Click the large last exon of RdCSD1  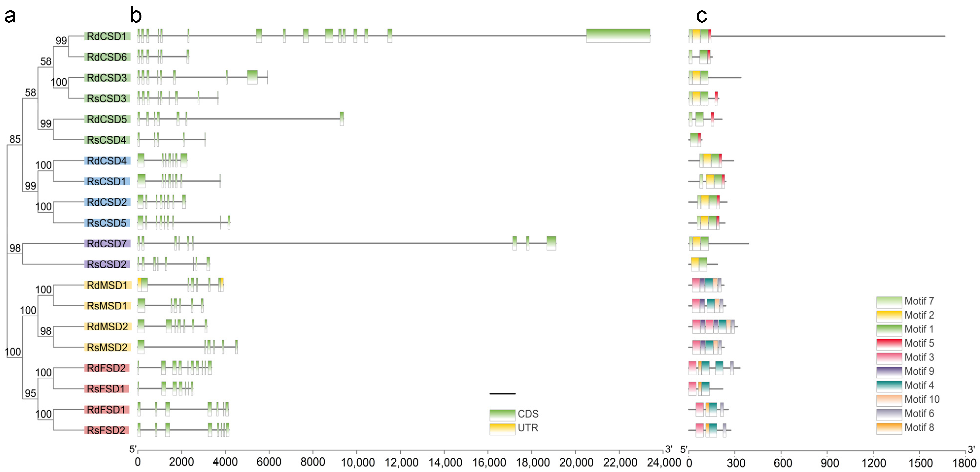point(618,36)
